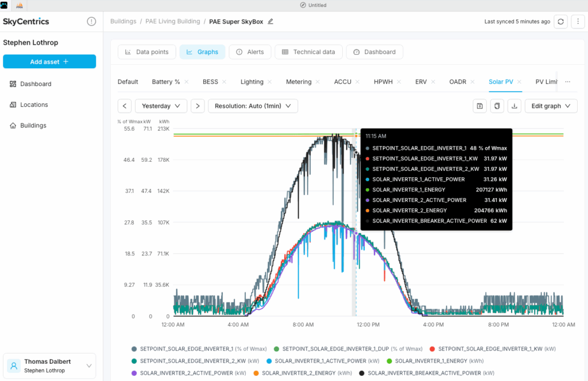This screenshot has width=588, height=381.
Task: Click the refresh sync icon
Action: (x=561, y=22)
